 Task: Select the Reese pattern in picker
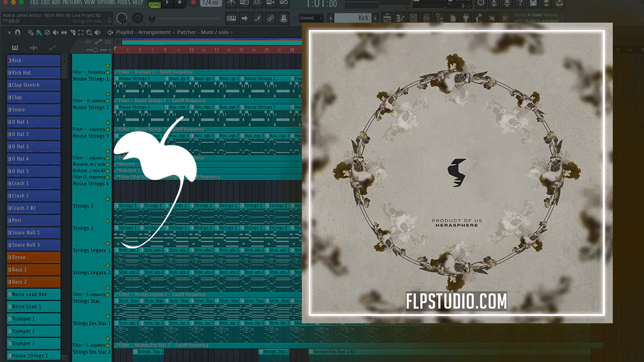coord(34,257)
